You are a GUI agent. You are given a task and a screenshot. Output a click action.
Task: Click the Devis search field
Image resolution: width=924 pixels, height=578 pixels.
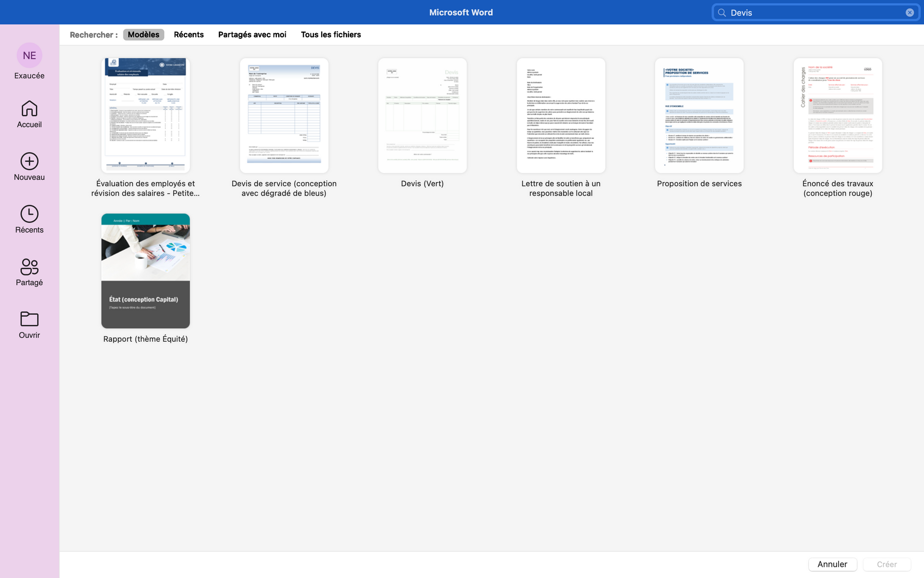[813, 12]
